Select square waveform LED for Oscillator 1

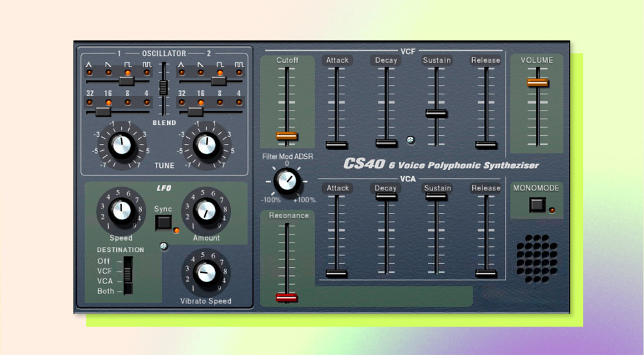(x=128, y=73)
